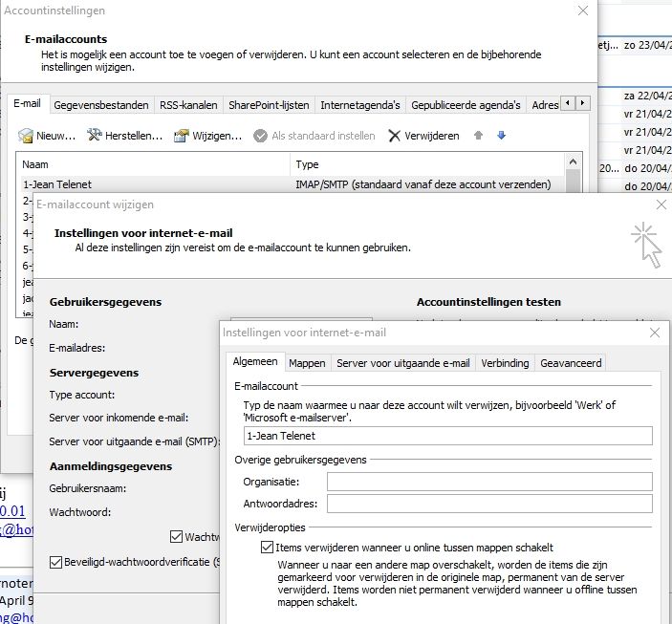This screenshot has width=672, height=624.
Task: Toggle Beveiligd-wachtwoordverificatie checkbox
Action: click(55, 562)
